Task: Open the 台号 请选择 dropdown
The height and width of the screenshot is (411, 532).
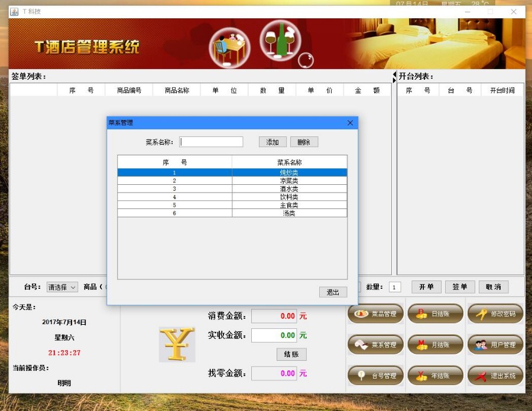Action: click(x=62, y=287)
